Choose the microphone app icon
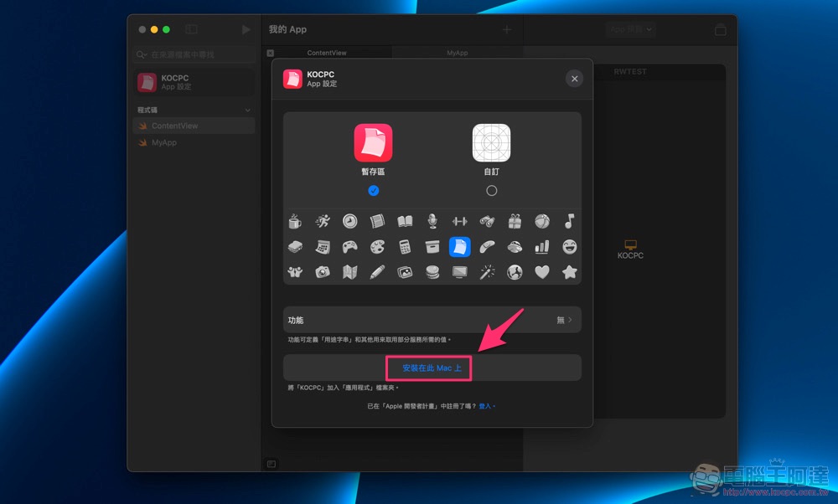Viewport: 838px width, 504px height. point(432,222)
